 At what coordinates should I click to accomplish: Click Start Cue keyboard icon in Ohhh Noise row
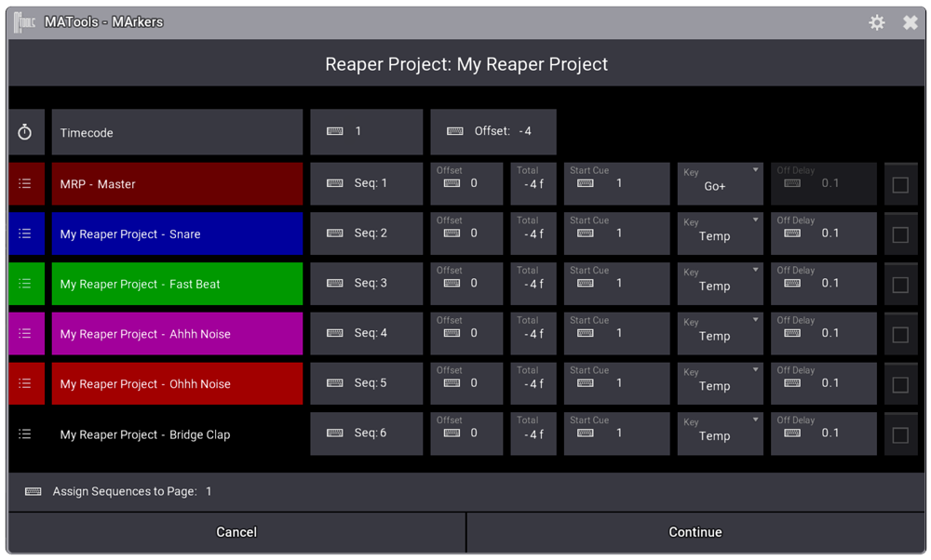pyautogui.click(x=585, y=382)
